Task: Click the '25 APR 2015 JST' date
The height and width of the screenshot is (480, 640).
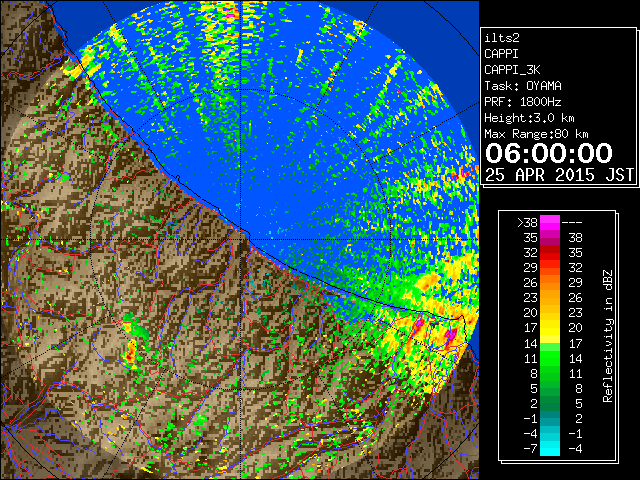Action: point(559,175)
